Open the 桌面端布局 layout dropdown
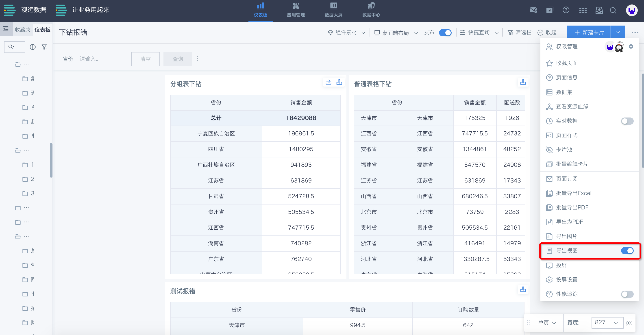Image resolution: width=644 pixels, height=335 pixels. coord(396,33)
